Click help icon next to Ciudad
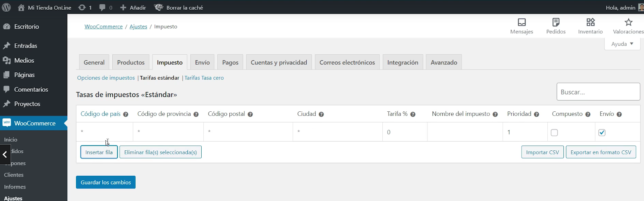Image resolution: width=644 pixels, height=201 pixels. click(321, 115)
